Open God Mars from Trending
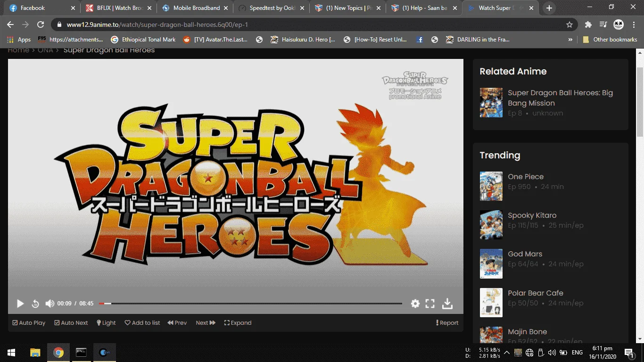Image resolution: width=644 pixels, height=362 pixels. [x=525, y=254]
